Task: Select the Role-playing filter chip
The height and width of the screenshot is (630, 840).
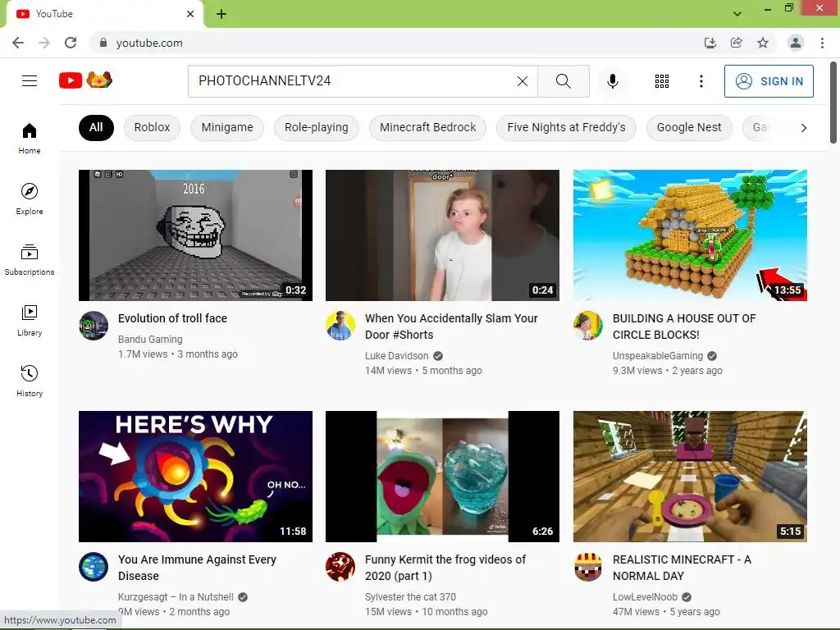Action: (x=316, y=127)
